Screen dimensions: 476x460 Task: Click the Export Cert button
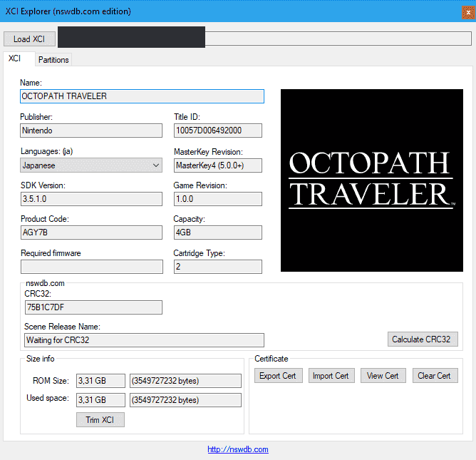279,376
